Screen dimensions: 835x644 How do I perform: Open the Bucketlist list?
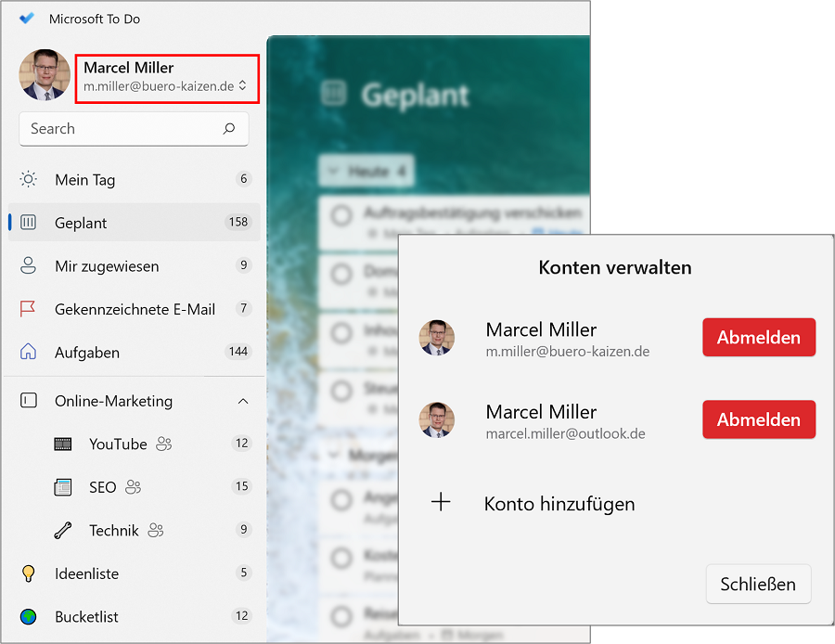point(134,617)
